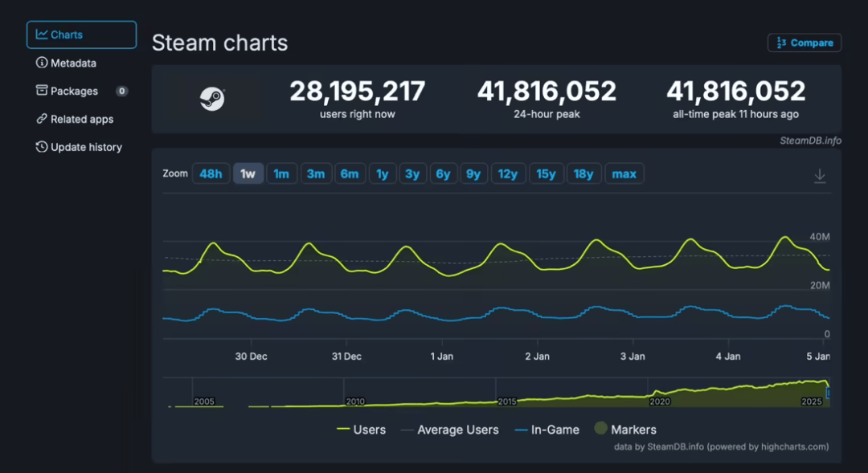Open Charts in the sidebar
This screenshot has height=473, width=868.
(x=81, y=35)
